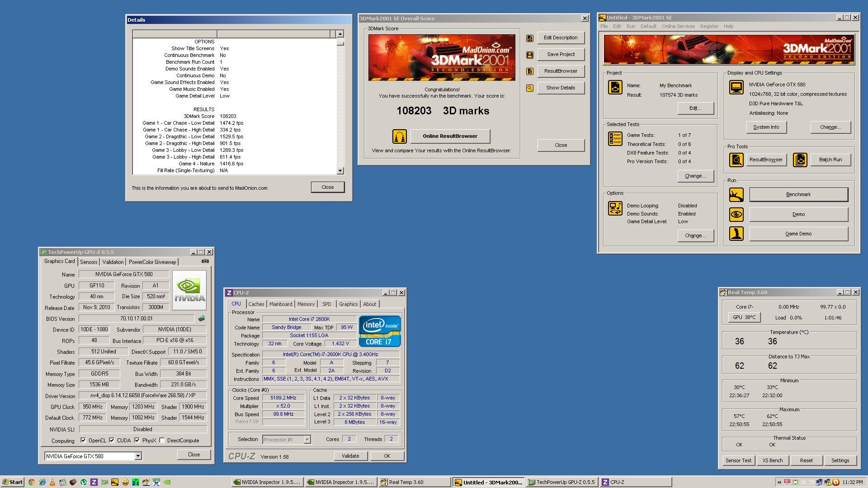Click the scroll-up arrow in the Details list
Screen dimensions: 868x488
point(340,34)
